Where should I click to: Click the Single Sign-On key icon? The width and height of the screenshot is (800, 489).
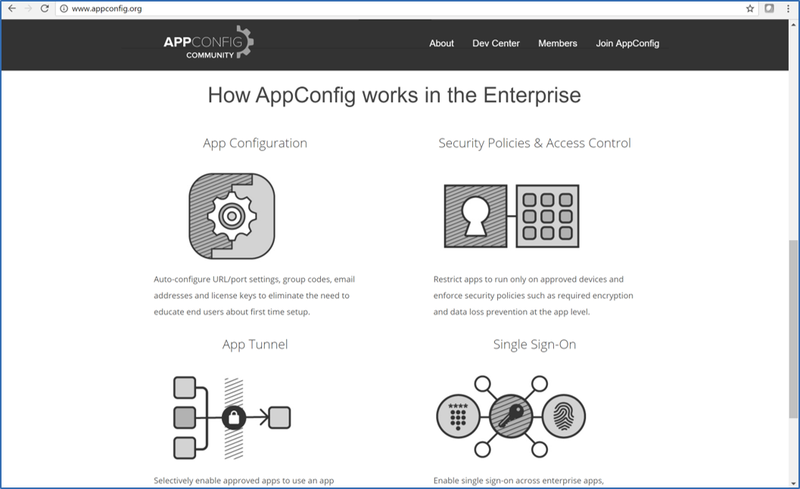tap(511, 417)
